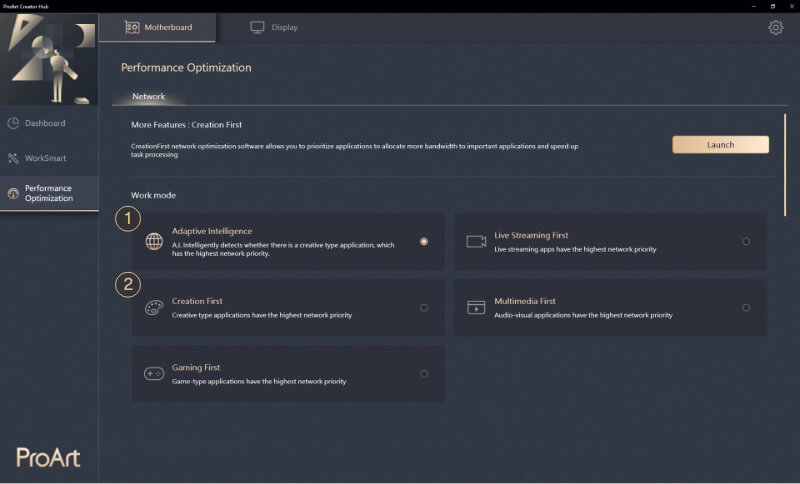Pick the Gaming First radio button

click(x=424, y=373)
